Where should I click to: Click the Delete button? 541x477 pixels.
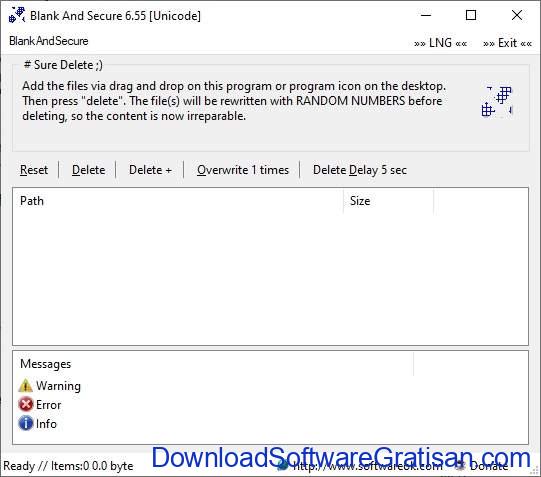pos(89,170)
